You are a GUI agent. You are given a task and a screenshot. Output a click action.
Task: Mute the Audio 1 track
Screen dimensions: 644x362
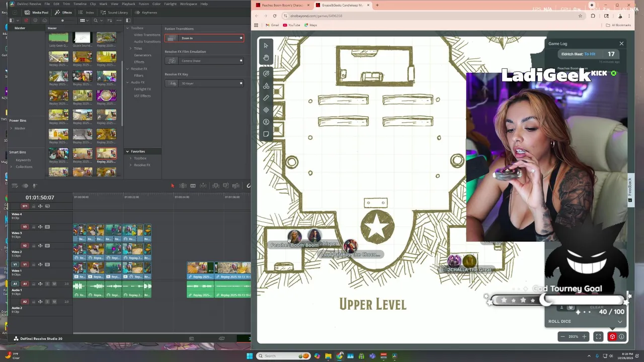[x=54, y=284]
